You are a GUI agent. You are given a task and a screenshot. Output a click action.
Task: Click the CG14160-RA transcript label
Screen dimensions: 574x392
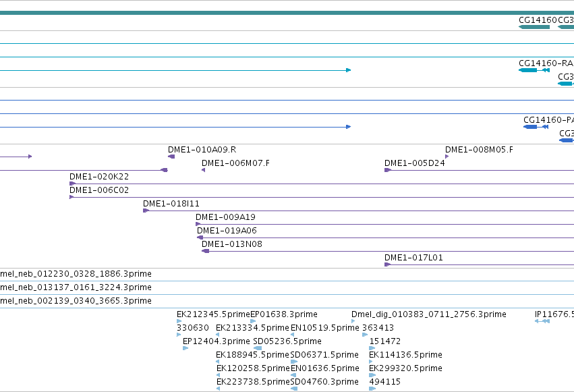(546, 63)
